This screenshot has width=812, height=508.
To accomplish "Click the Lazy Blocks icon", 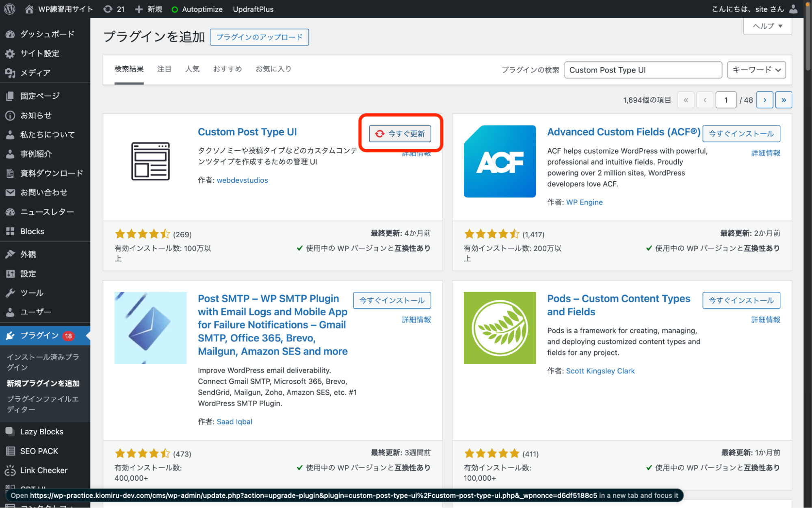I will coord(10,432).
